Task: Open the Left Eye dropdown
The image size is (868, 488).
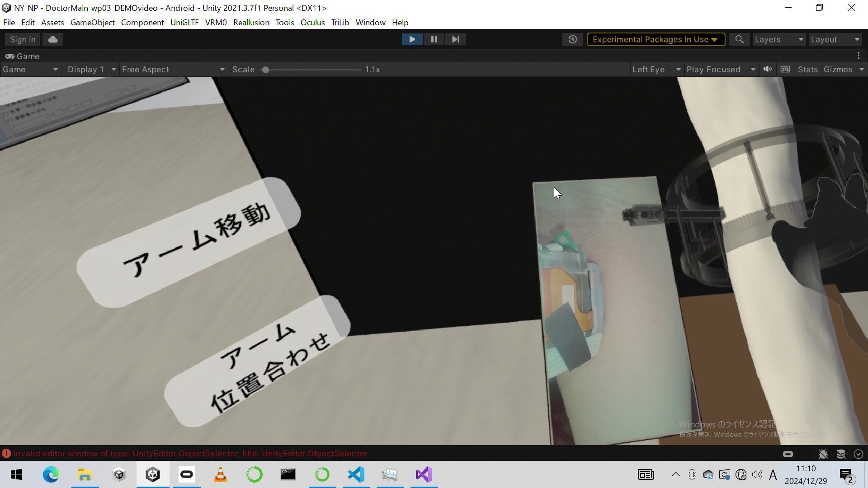Action: pyautogui.click(x=656, y=69)
